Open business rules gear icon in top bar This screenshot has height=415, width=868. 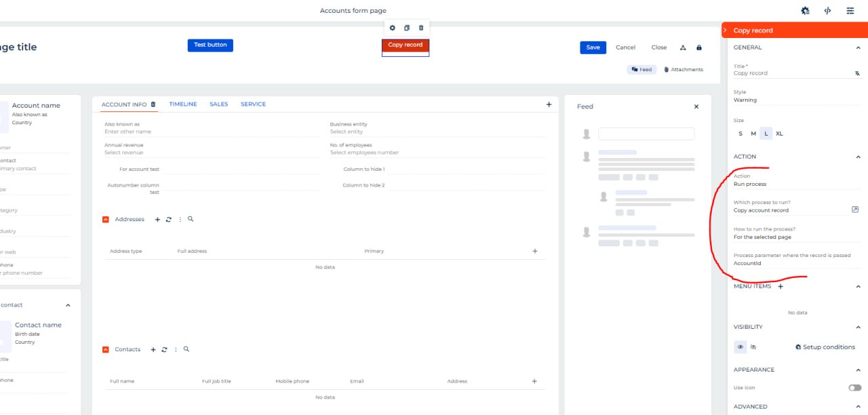(805, 10)
